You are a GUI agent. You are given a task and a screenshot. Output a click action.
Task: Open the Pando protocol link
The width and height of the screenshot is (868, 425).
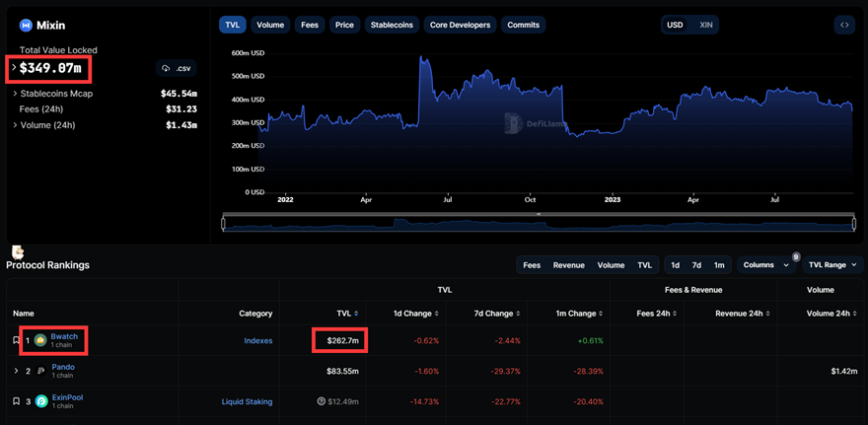[x=63, y=367]
